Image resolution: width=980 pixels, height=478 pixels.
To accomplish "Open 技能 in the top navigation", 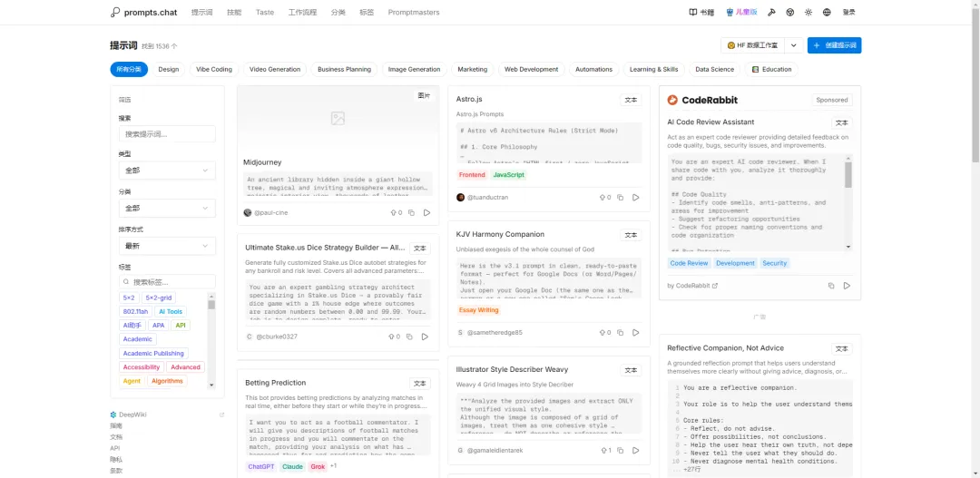I will click(234, 12).
